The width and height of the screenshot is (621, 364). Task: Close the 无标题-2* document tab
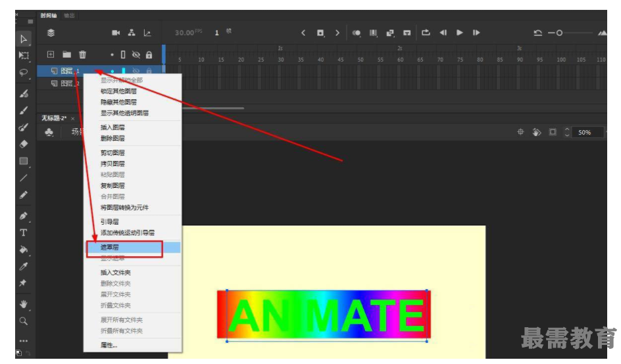click(x=72, y=119)
